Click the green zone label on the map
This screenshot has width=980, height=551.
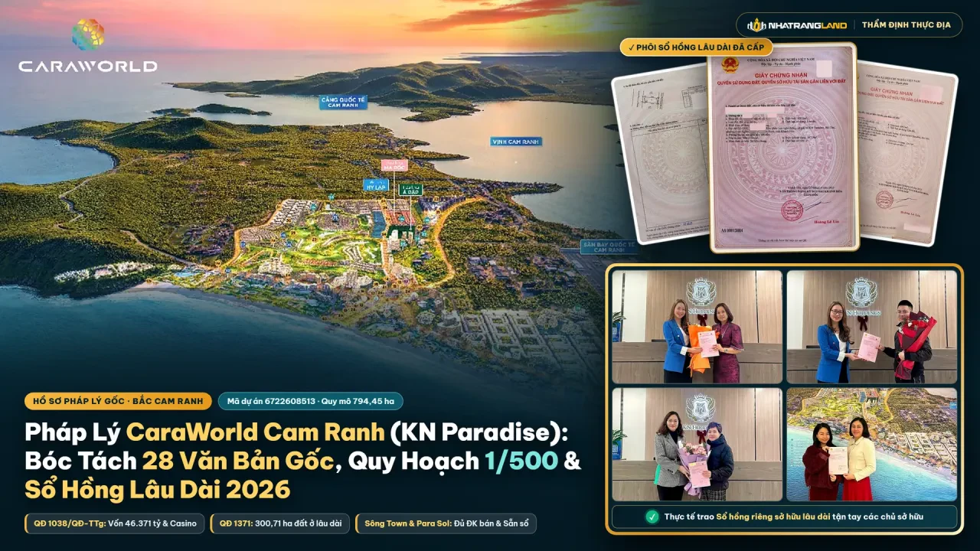coord(410,190)
